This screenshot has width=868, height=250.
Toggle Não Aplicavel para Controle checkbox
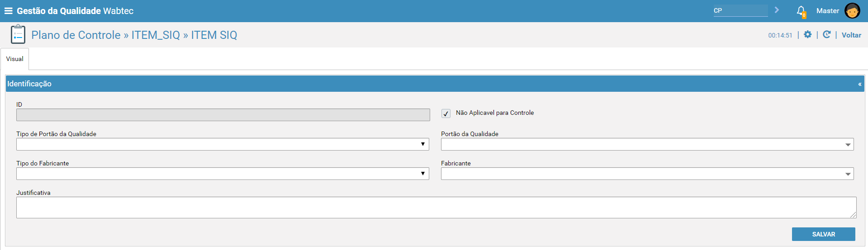point(446,113)
